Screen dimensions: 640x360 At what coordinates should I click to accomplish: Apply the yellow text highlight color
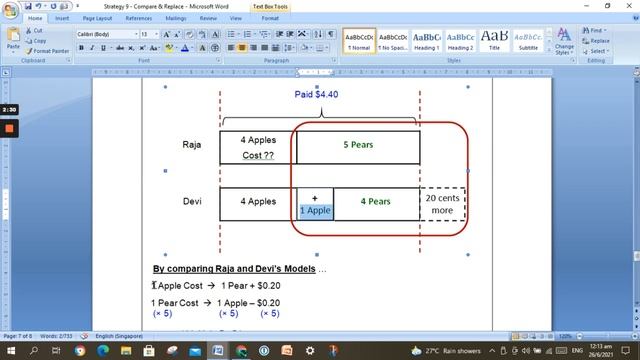(x=169, y=48)
